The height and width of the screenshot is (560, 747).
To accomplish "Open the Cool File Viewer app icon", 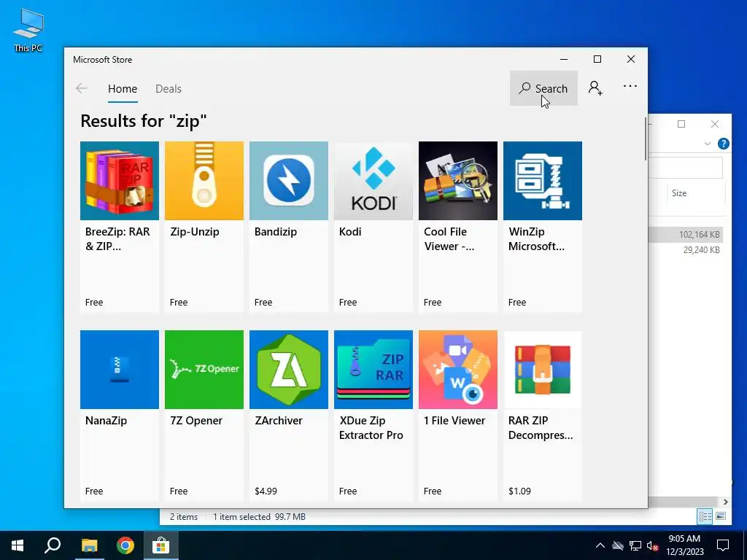I will pyautogui.click(x=458, y=181).
